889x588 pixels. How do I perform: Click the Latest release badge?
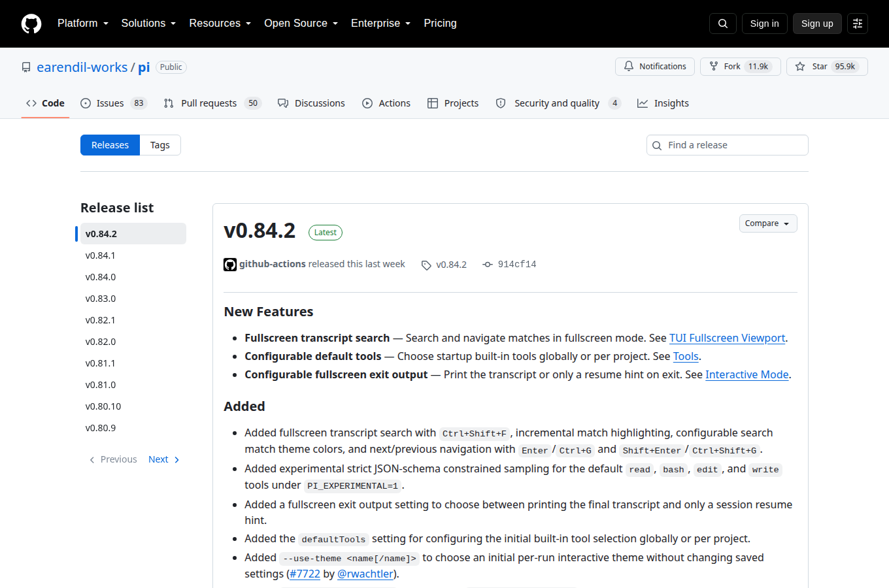click(326, 233)
